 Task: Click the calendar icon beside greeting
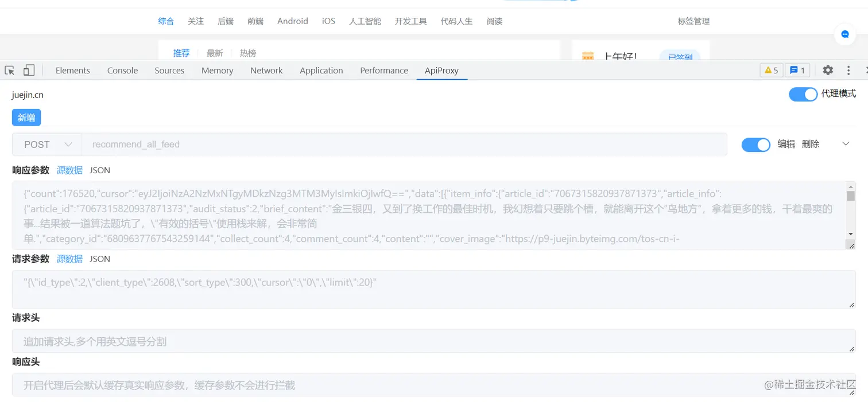[x=588, y=56]
